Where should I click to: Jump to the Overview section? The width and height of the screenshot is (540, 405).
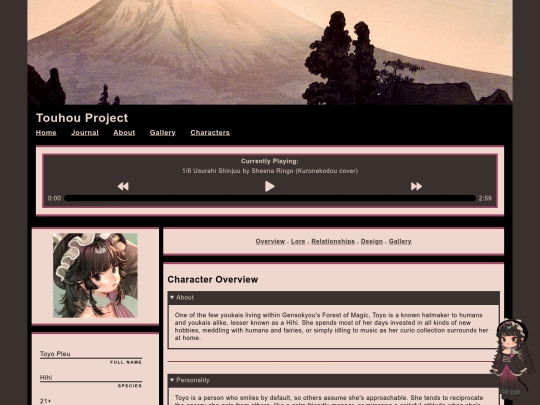point(270,241)
